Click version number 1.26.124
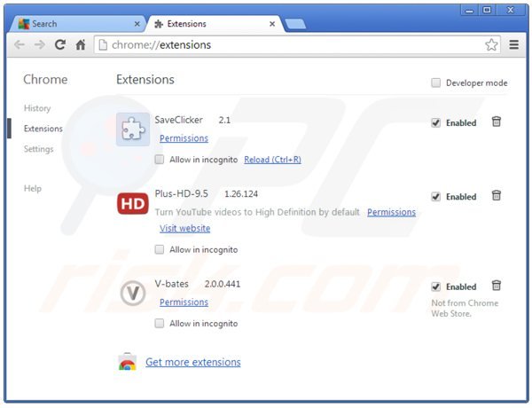This screenshot has height=408, width=532. coord(241,194)
